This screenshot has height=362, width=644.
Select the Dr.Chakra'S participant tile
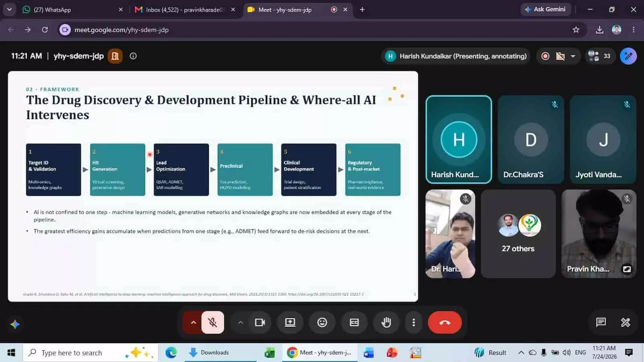click(531, 139)
